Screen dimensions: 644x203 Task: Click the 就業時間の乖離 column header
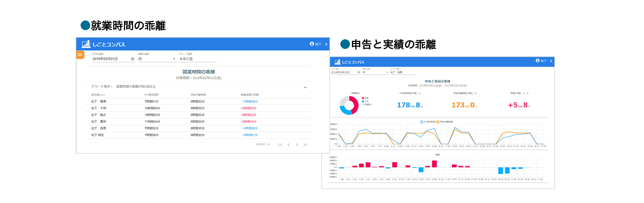tap(250, 95)
